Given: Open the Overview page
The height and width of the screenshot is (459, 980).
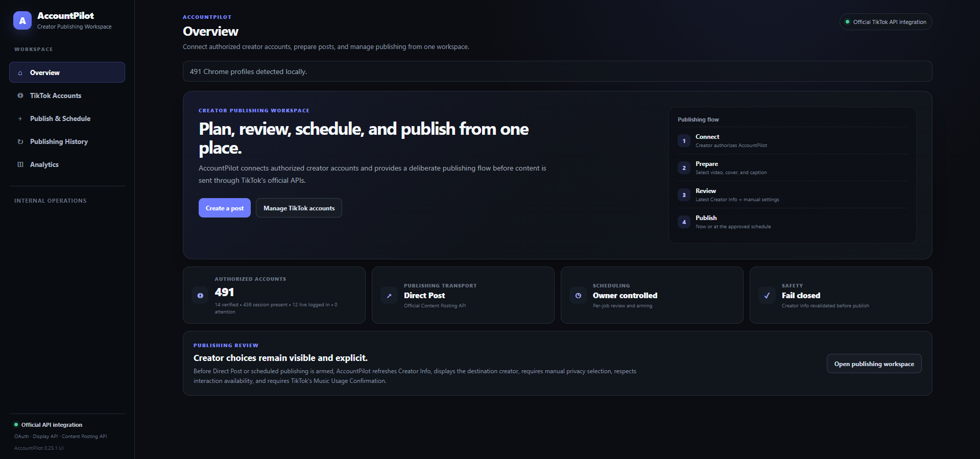Looking at the screenshot, I should pos(67,73).
